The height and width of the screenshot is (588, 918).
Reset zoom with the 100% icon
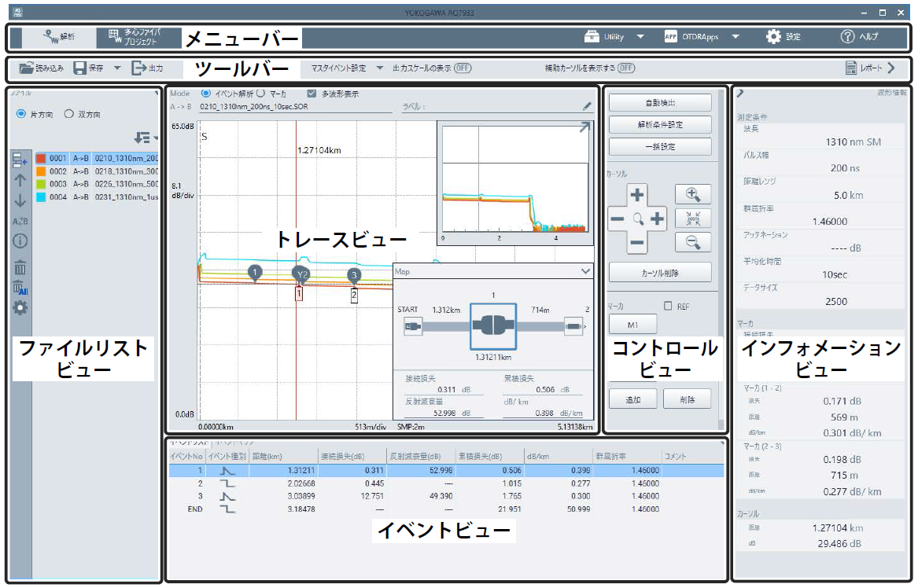tap(693, 219)
